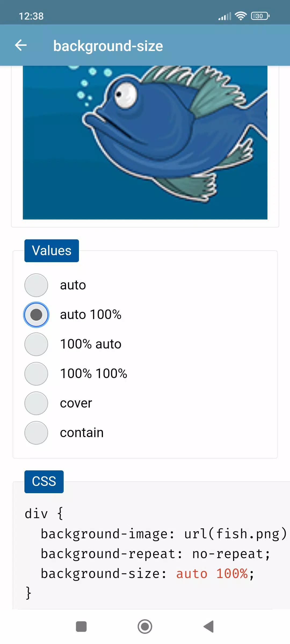Viewport: 290px width, 644px height.
Task: Tap the cellular signal bars icon
Action: click(x=224, y=16)
